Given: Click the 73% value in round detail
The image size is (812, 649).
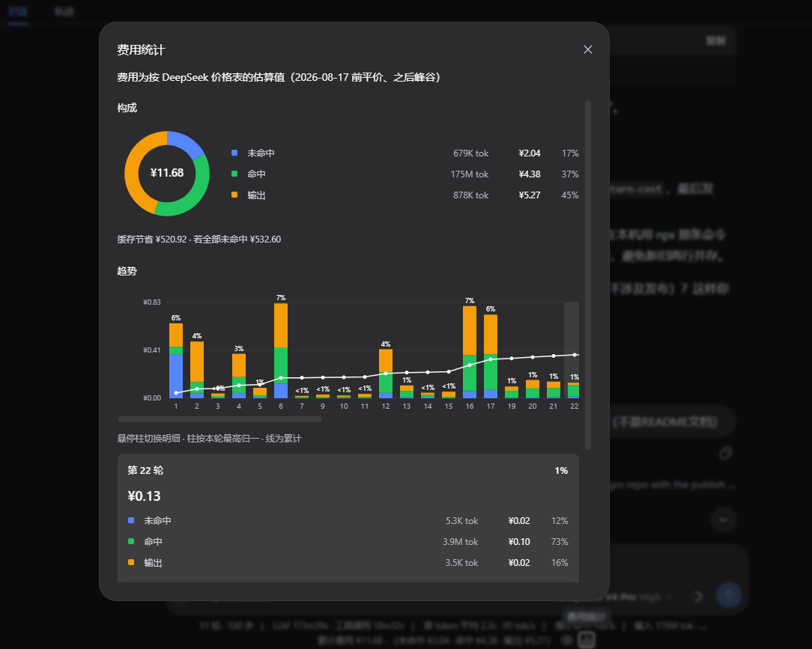Looking at the screenshot, I should [x=560, y=542].
